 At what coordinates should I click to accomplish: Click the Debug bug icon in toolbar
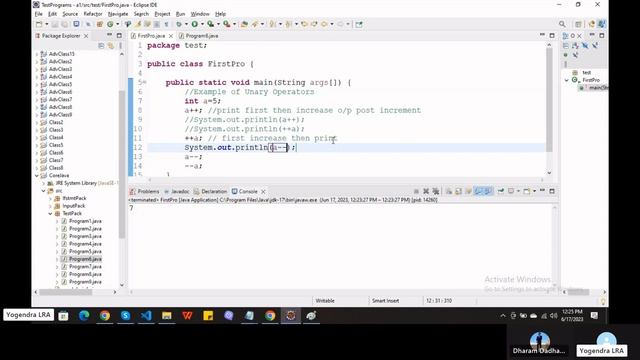pyautogui.click(x=179, y=24)
